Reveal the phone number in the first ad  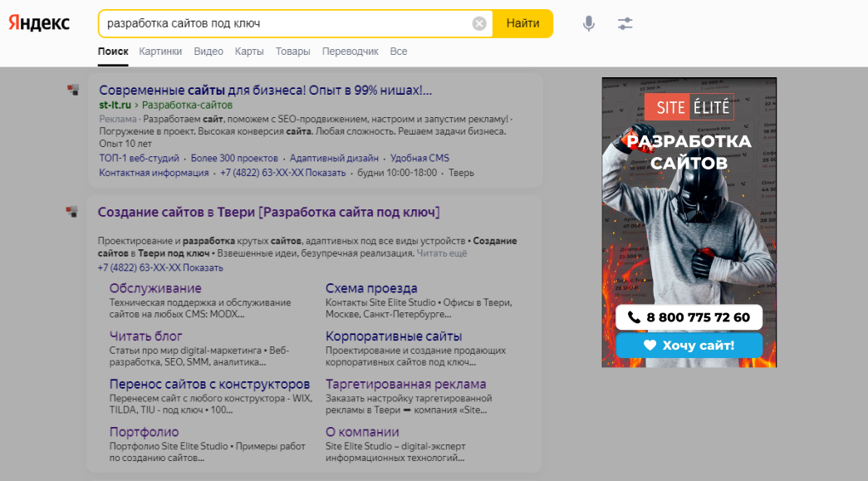326,173
